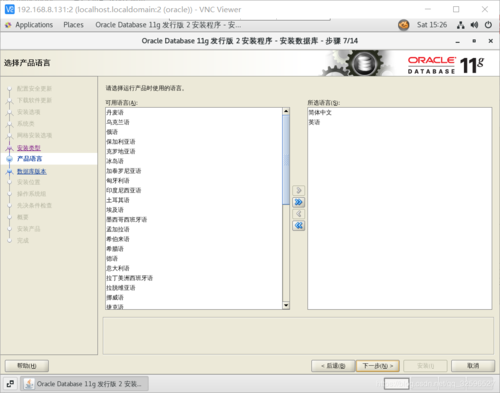Select 冰岛语 in available languages
Image resolution: width=500 pixels, height=393 pixels.
pyautogui.click(x=194, y=161)
